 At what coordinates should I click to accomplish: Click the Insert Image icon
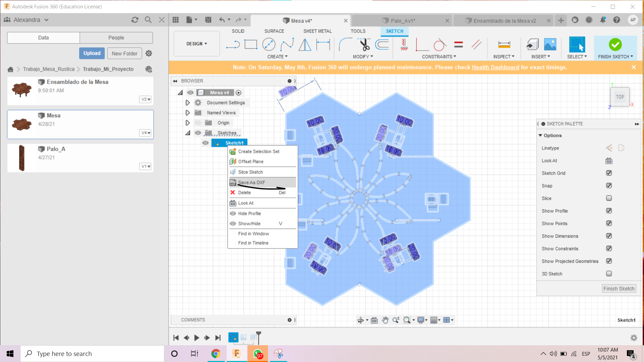(550, 45)
